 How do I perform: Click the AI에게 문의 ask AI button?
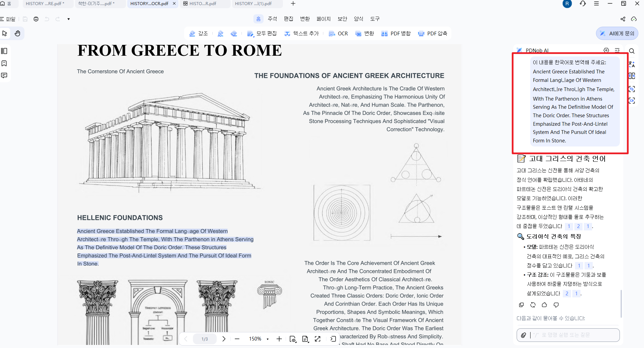617,33
